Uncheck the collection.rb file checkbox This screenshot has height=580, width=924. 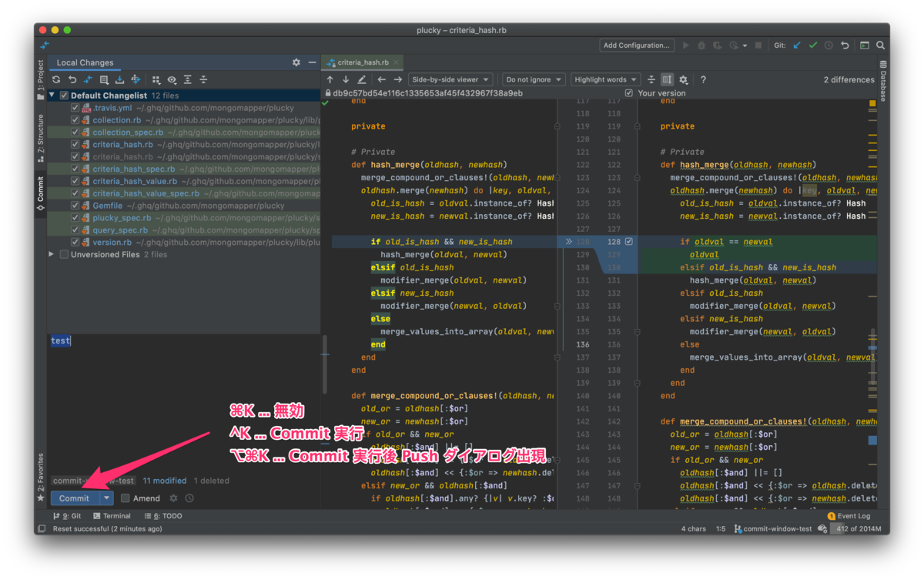(x=75, y=120)
